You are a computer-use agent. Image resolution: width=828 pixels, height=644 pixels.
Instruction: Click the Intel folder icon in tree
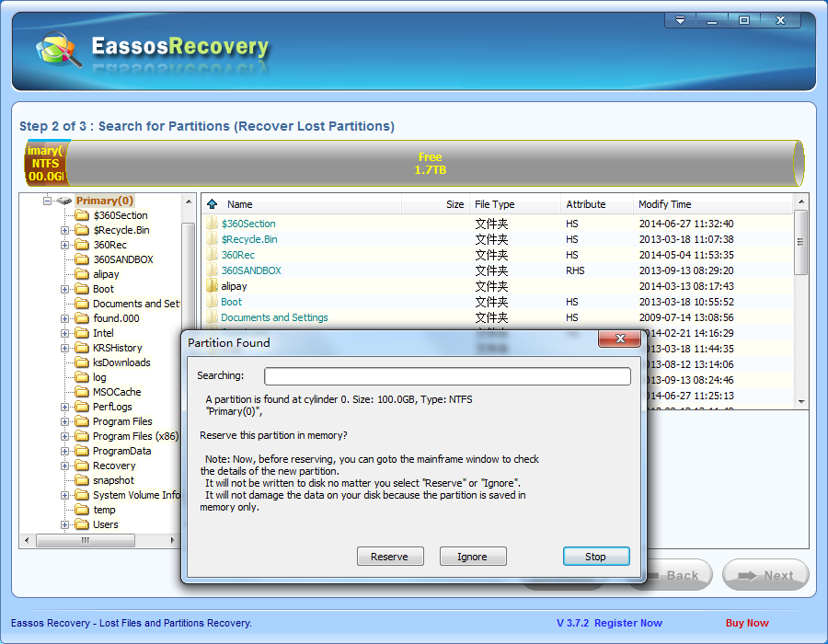click(x=82, y=333)
